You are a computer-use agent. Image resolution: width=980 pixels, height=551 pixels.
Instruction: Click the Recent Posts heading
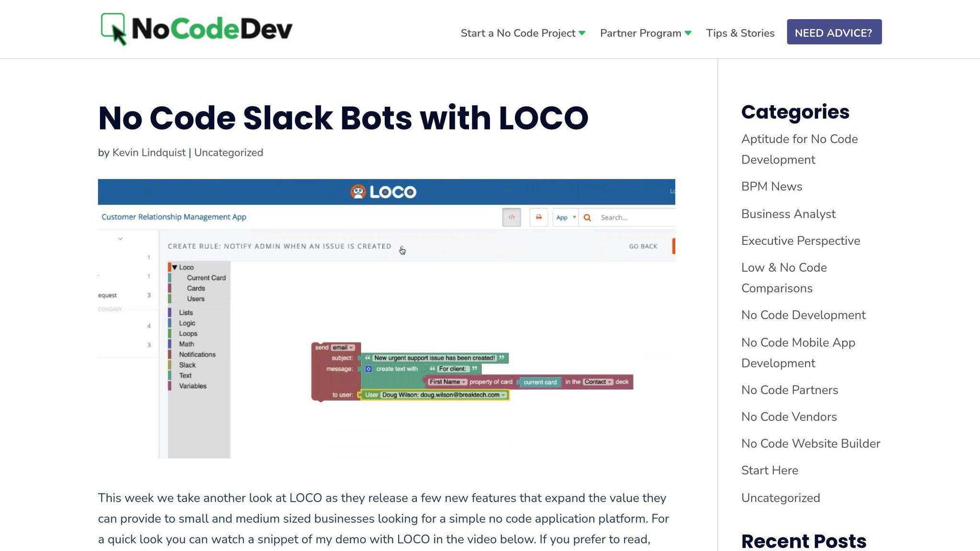804,541
